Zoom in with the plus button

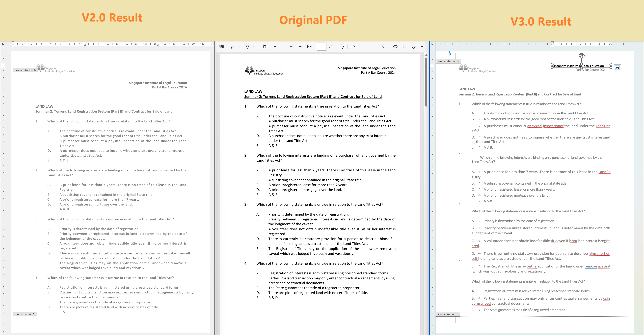pos(300,46)
